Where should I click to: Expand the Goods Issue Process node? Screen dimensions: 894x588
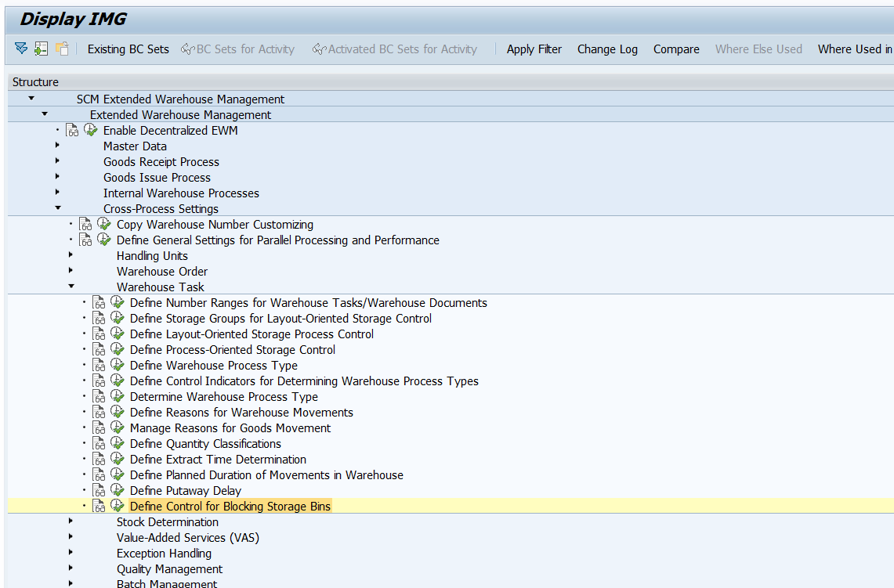coord(57,177)
